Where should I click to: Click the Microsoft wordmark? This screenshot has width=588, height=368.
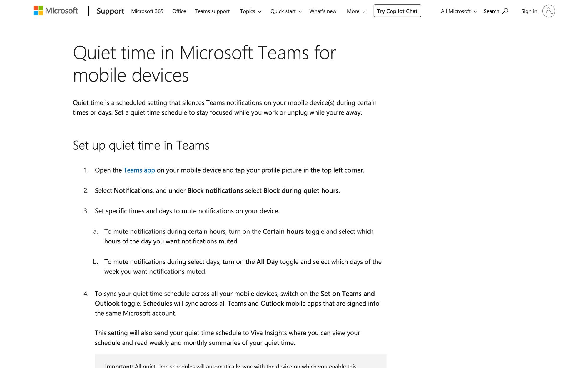pos(61,11)
